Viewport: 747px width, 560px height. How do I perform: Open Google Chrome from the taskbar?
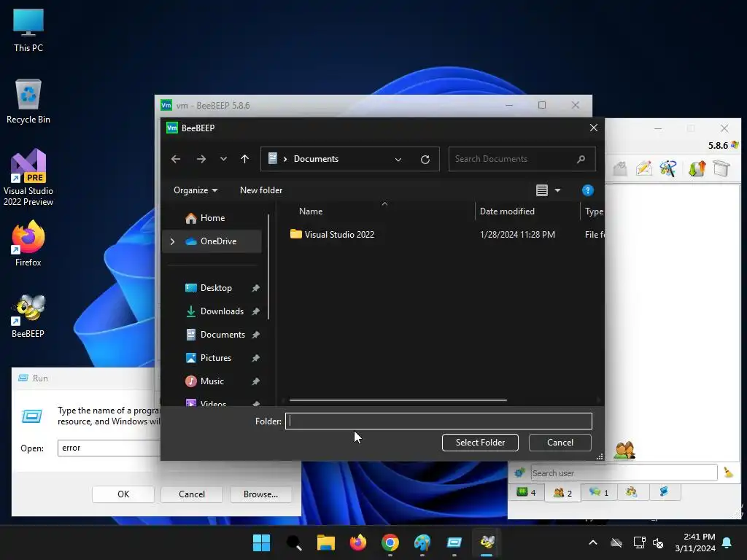coord(390,542)
